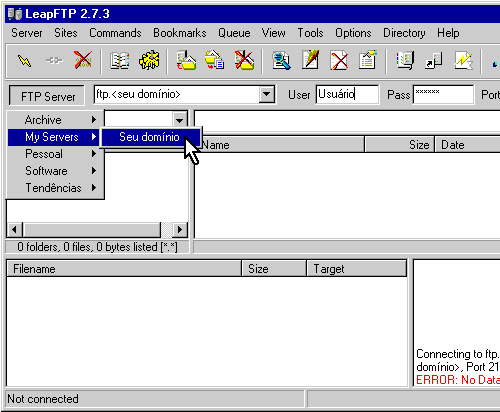The image size is (500, 412).
Task: Open the Queue menu
Action: (234, 33)
